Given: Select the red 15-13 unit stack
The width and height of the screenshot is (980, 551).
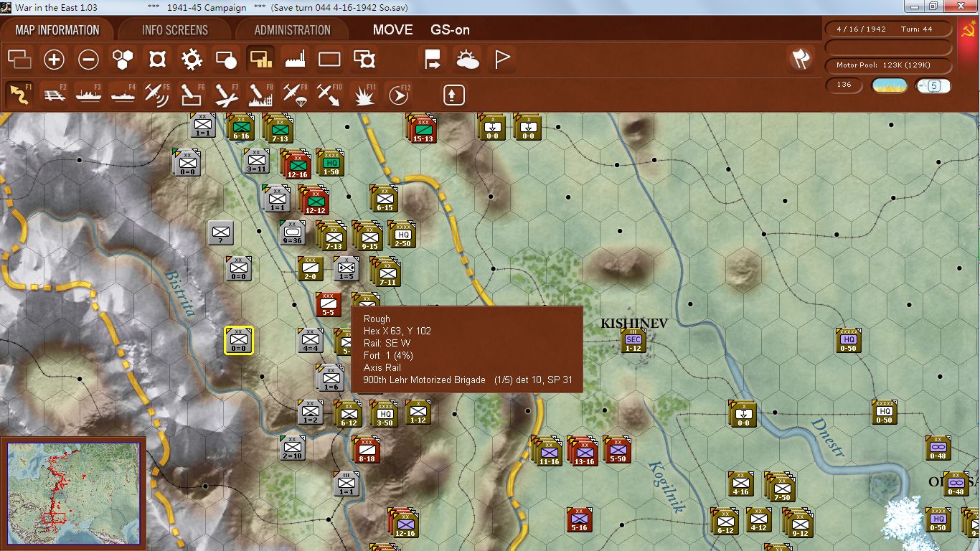Looking at the screenshot, I should point(423,128).
